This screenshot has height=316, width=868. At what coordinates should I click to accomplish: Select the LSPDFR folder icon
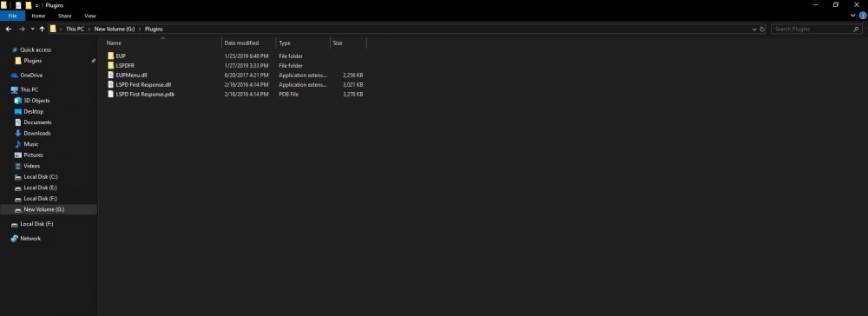[111, 65]
